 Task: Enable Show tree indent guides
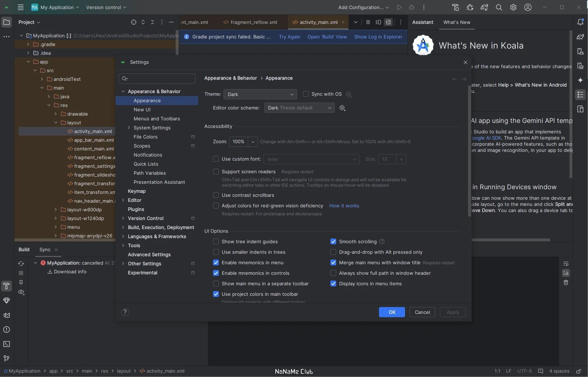(x=216, y=241)
